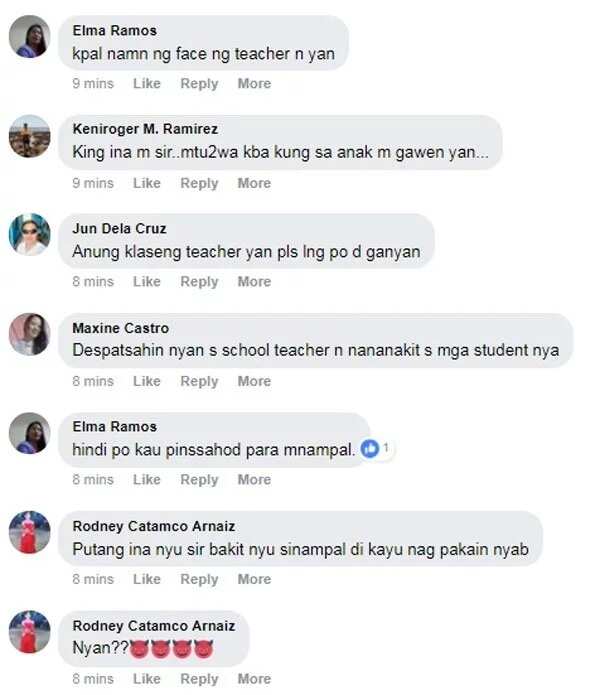Screen dimensions: 600x695
Task: Reply to Jun Dela Cruz's comment
Action: click(199, 282)
